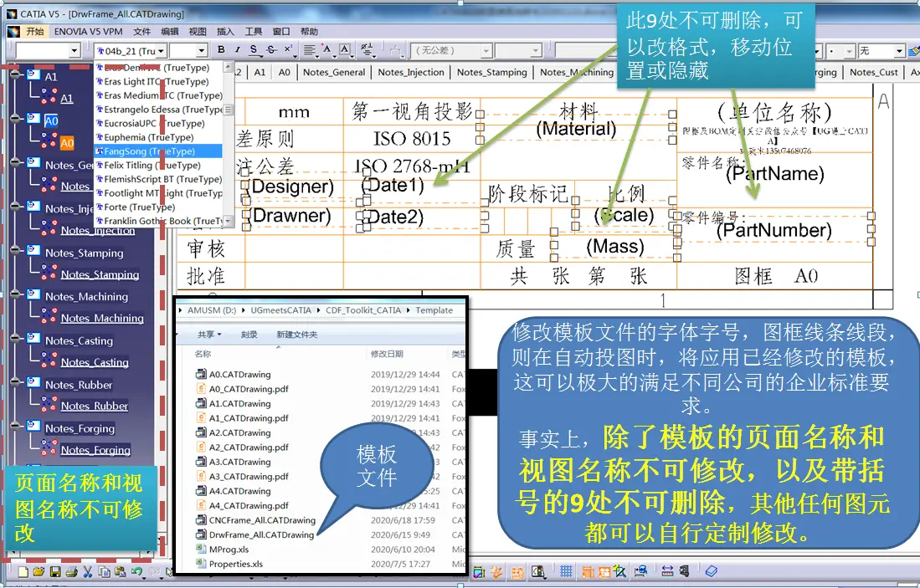Select FangSong (TrueType) font in list

tap(158, 151)
